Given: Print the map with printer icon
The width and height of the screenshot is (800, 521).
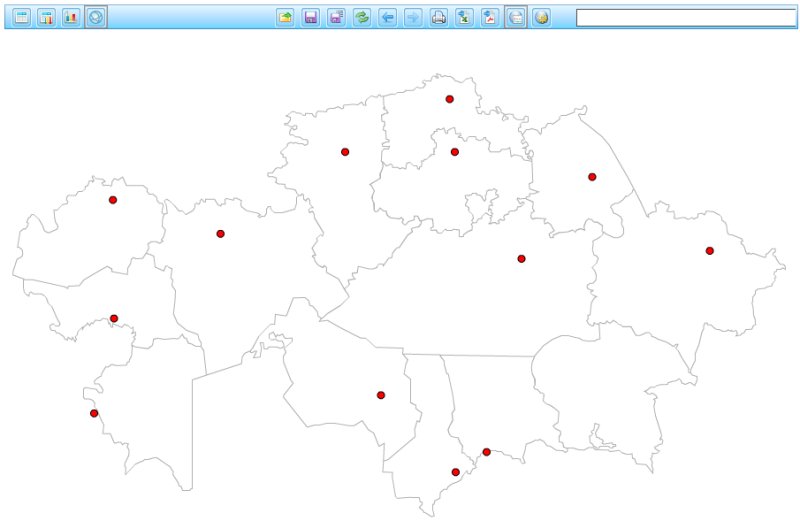Looking at the screenshot, I should coord(439,17).
